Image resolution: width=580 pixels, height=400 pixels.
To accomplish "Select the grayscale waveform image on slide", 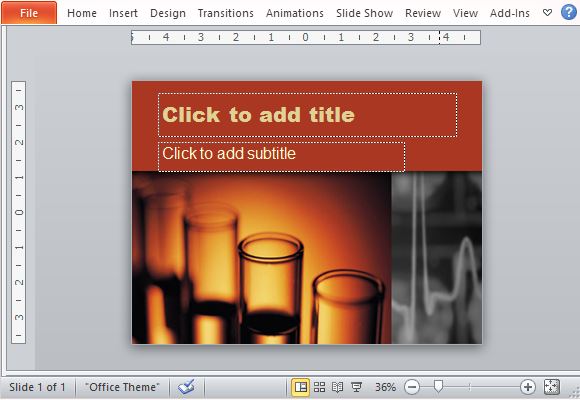I will [437, 258].
